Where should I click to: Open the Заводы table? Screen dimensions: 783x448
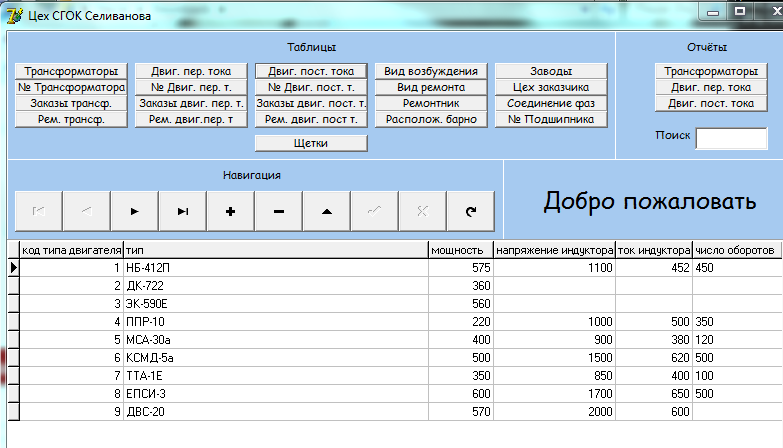(551, 71)
